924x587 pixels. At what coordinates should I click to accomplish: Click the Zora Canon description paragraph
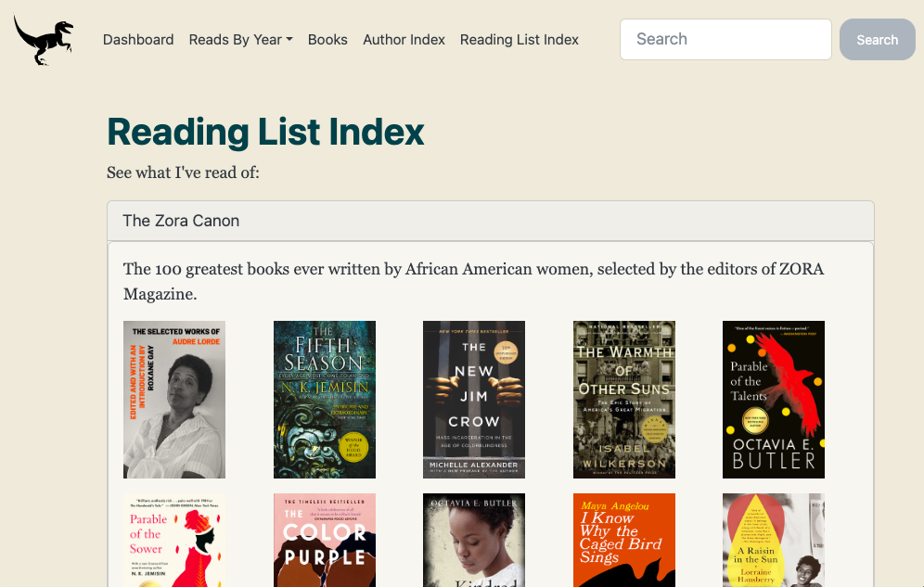pyautogui.click(x=473, y=281)
